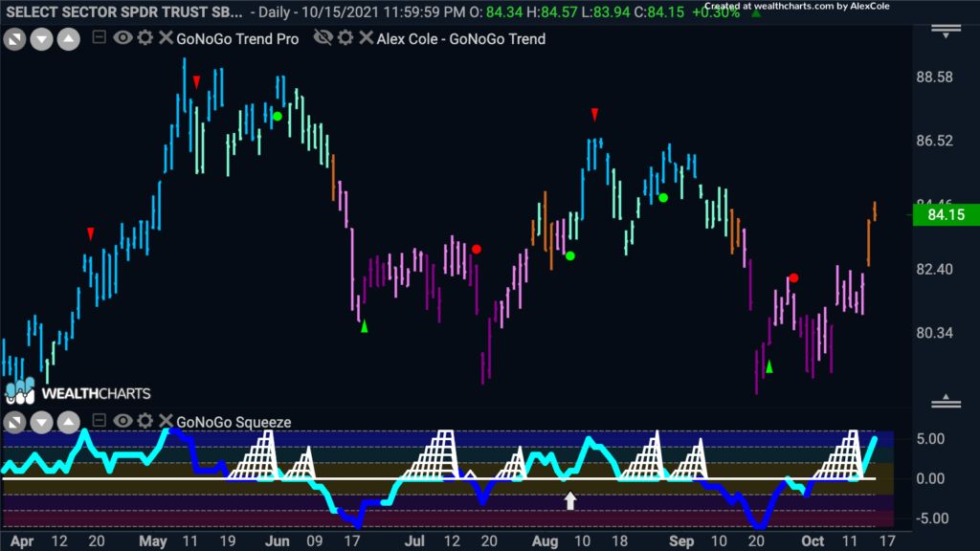Move the GoNoGo Squeeze pane up

69,422
